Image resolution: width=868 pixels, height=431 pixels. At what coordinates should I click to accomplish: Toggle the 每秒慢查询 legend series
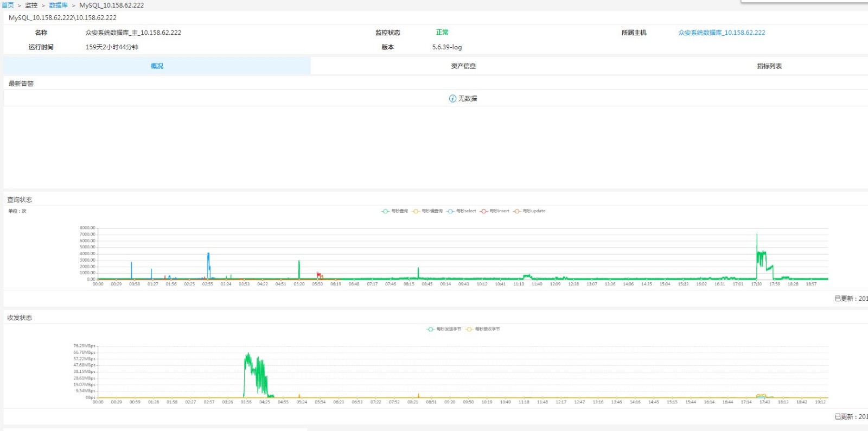click(427, 211)
